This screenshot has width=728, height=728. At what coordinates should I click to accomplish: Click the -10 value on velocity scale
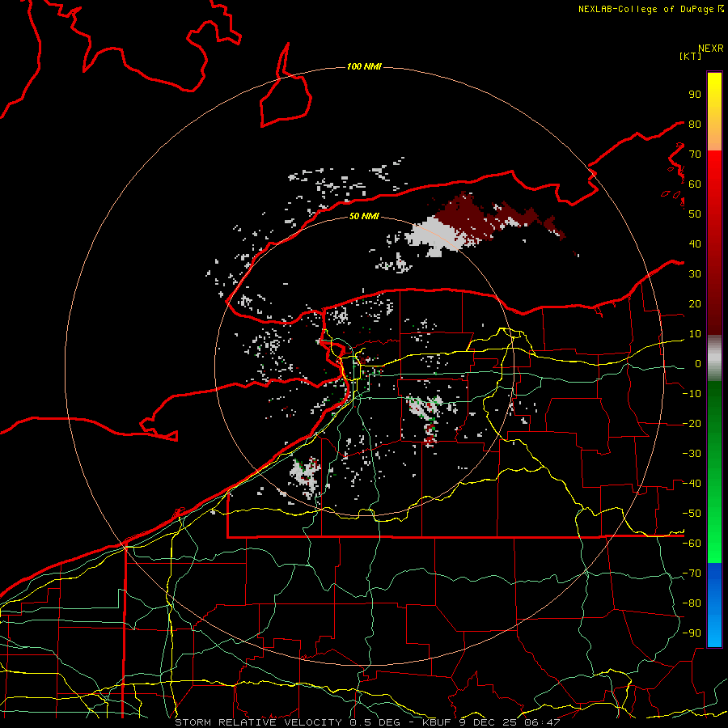tap(692, 394)
